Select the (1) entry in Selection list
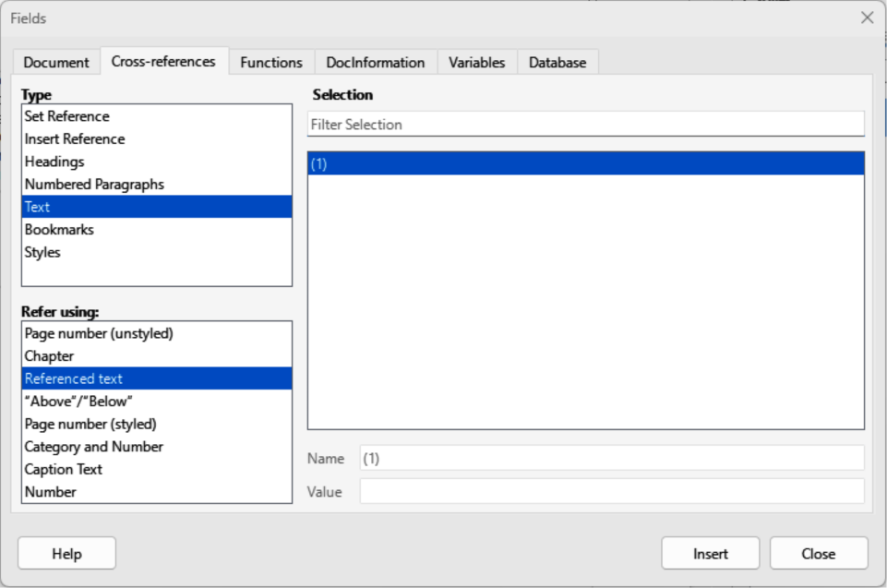 pos(585,164)
